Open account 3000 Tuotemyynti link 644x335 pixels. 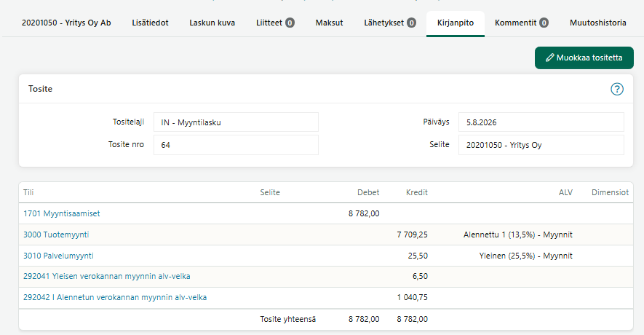pos(56,234)
